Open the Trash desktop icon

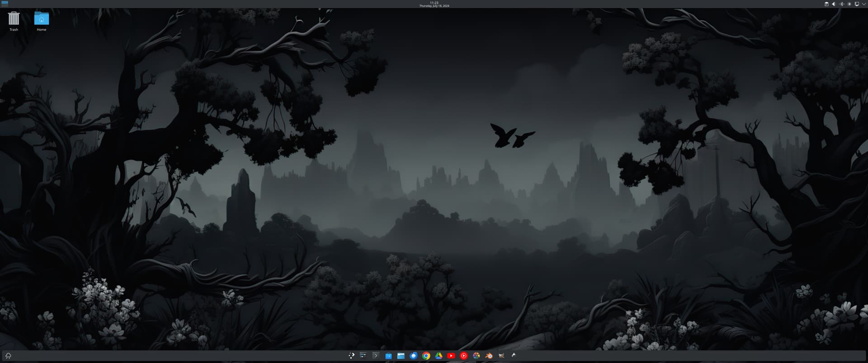click(14, 19)
